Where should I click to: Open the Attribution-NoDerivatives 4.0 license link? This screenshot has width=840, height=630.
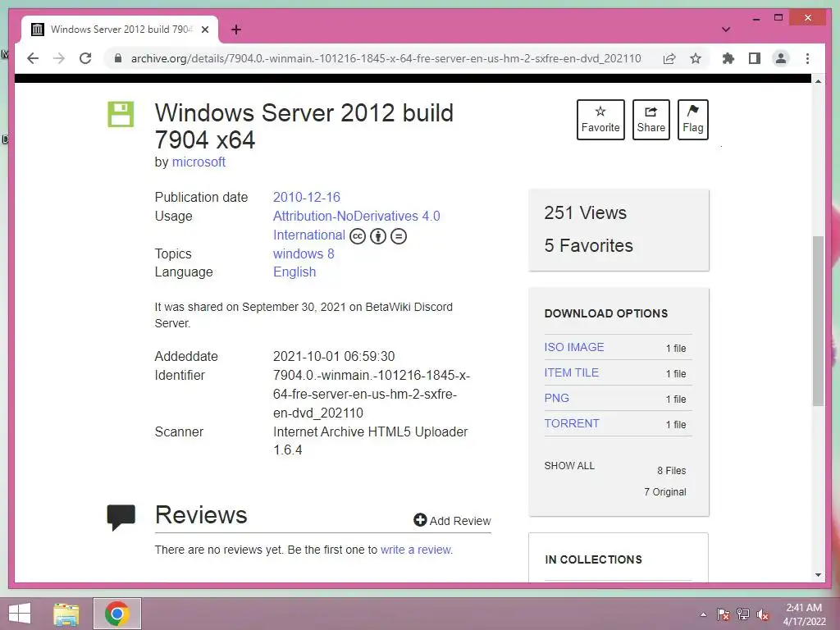[356, 216]
